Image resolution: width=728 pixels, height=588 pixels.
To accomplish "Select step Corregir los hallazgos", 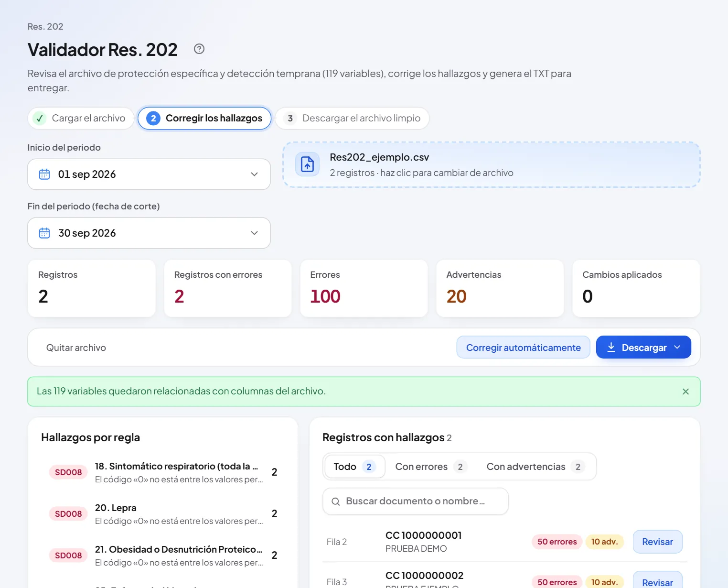I will coord(204,118).
